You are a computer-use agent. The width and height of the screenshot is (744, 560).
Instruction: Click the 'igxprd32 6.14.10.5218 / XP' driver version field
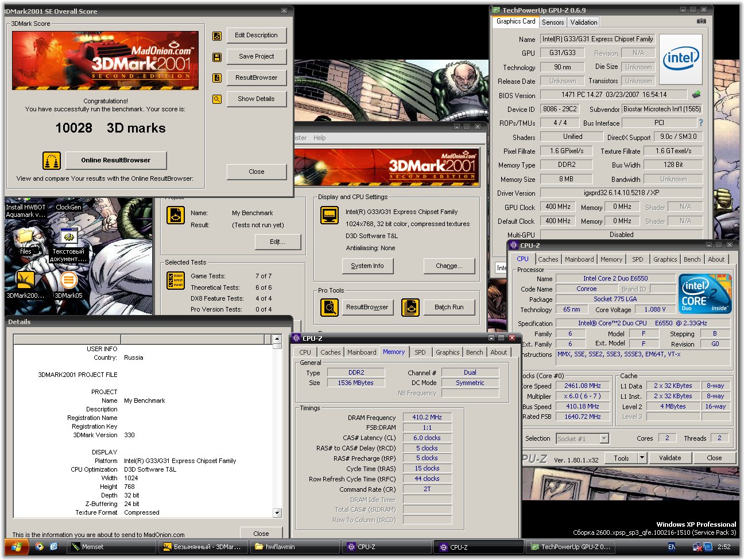click(x=622, y=193)
